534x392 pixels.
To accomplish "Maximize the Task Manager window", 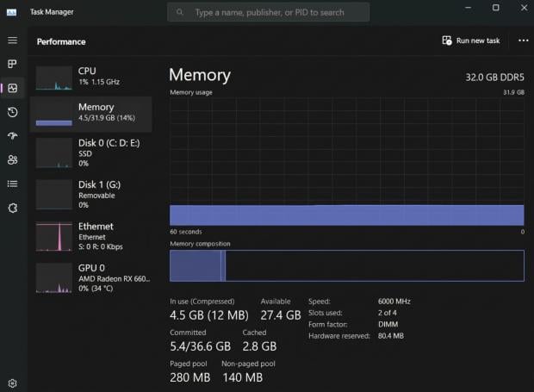I will 496,8.
